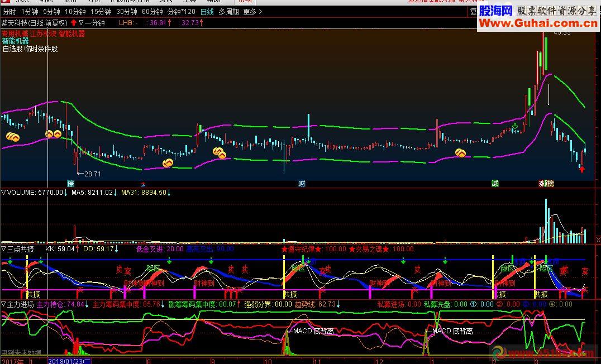This screenshot has width=601, height=364.
Task: Click the 趋势线: 62.73 value
Action: pyautogui.click(x=314, y=304)
